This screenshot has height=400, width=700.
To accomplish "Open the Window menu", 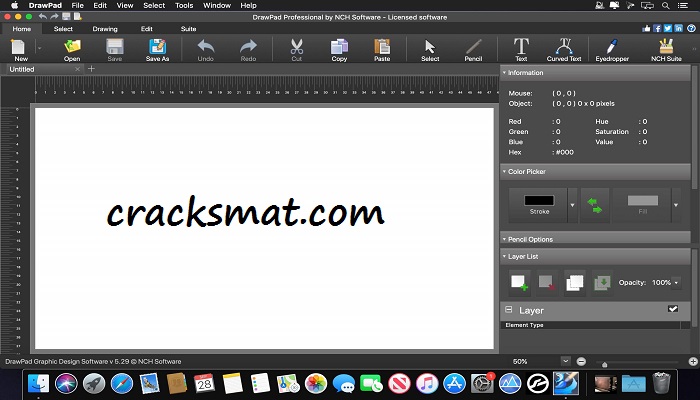I will (x=217, y=5).
